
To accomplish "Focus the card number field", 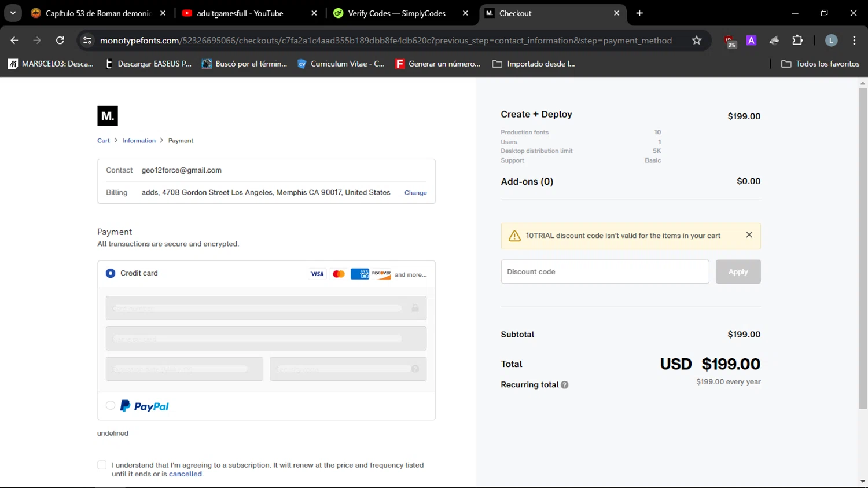I will coord(266,308).
